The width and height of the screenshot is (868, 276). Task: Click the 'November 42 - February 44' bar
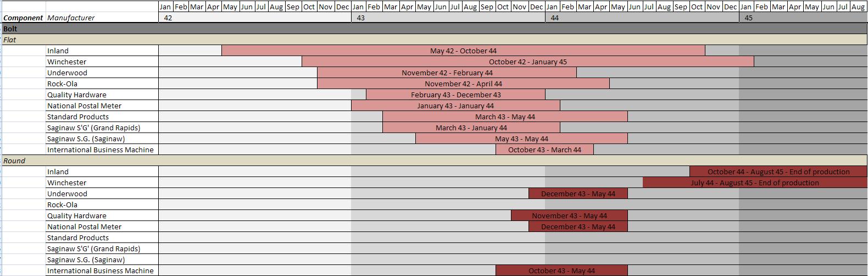[x=447, y=73]
